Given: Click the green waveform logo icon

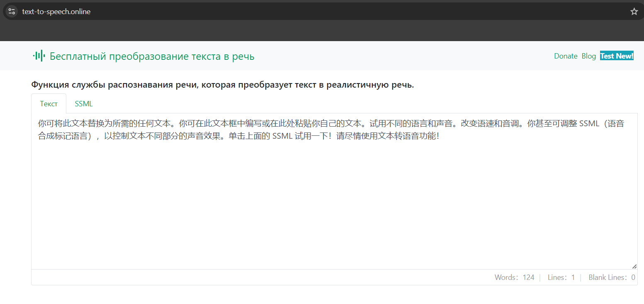Looking at the screenshot, I should [39, 56].
